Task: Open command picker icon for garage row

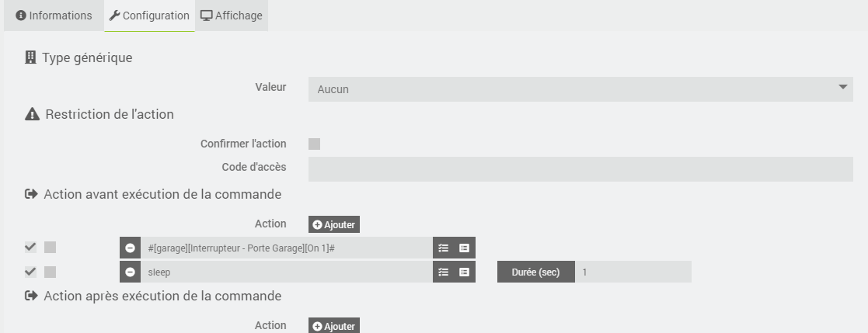Action: coord(465,248)
